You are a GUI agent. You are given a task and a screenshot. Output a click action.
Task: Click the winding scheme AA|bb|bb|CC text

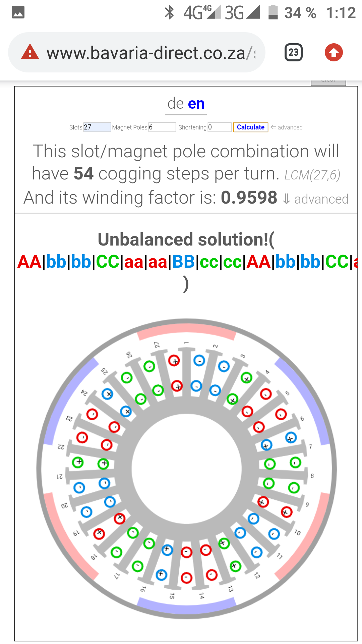[x=68, y=262]
